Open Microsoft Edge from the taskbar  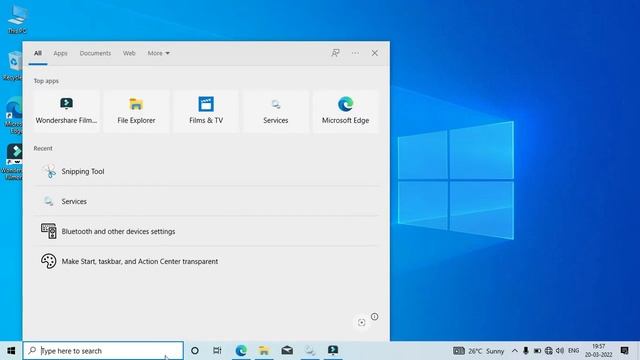[241, 351]
